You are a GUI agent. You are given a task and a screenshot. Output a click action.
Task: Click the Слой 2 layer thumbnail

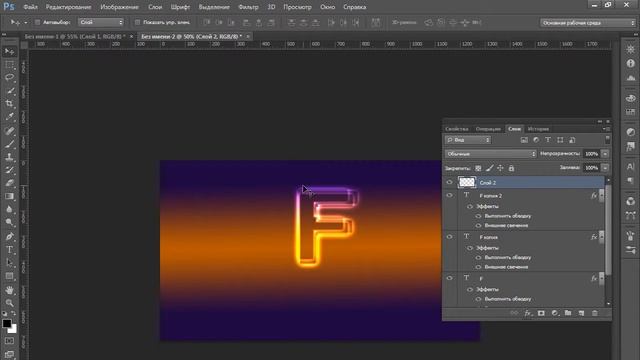(467, 182)
